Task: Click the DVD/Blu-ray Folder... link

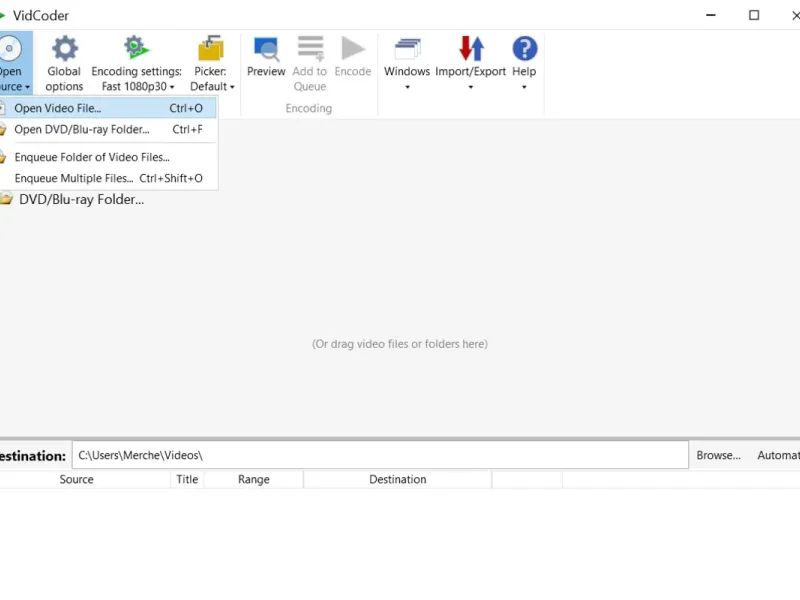Action: 82,199
